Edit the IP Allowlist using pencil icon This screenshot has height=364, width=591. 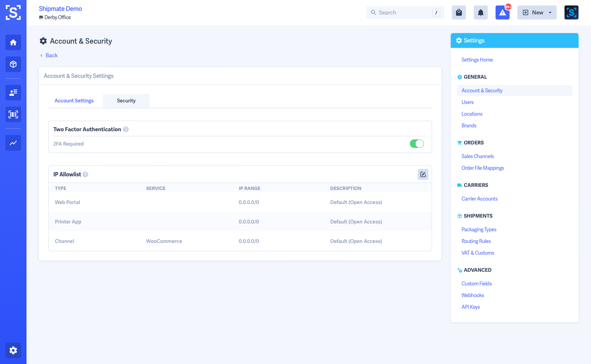(x=423, y=174)
